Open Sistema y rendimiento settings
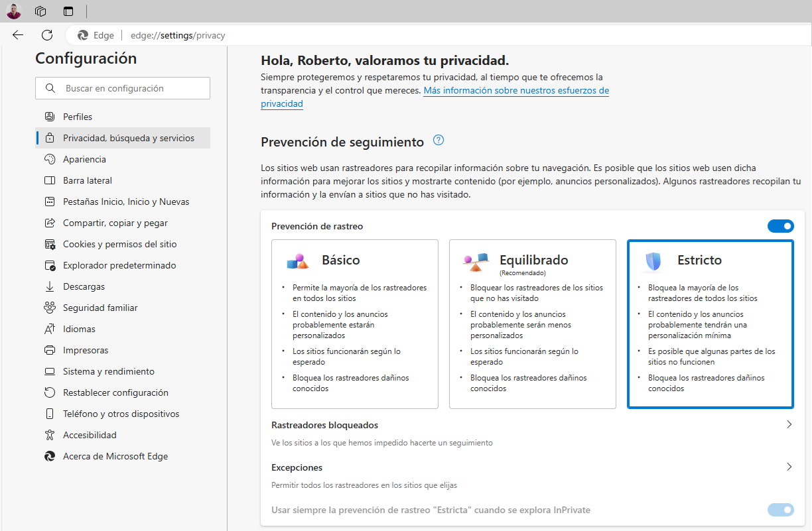Image resolution: width=812 pixels, height=531 pixels. pos(108,371)
